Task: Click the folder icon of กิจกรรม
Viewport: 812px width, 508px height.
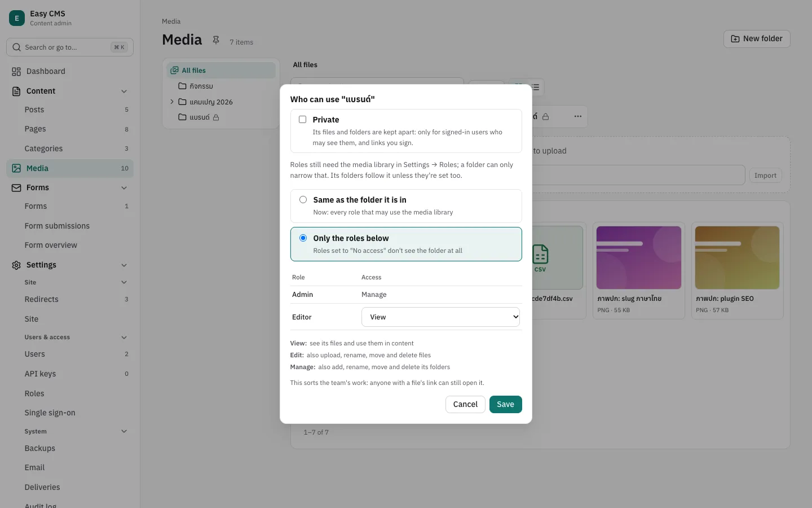Action: pyautogui.click(x=182, y=86)
